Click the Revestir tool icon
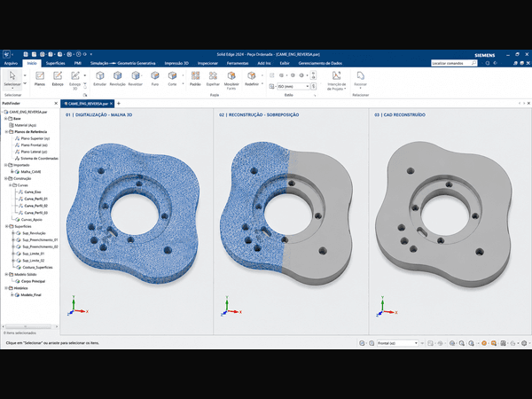532x399 pixels. click(136, 75)
